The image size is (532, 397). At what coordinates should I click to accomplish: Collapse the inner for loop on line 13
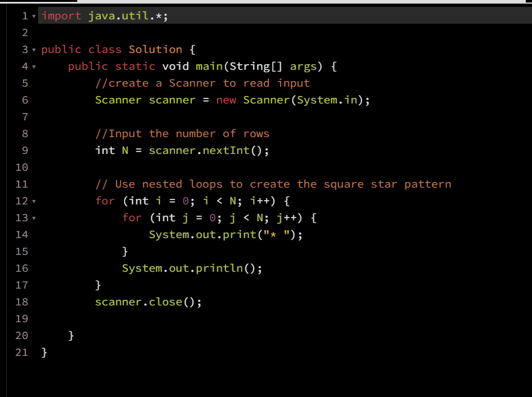tap(32, 218)
